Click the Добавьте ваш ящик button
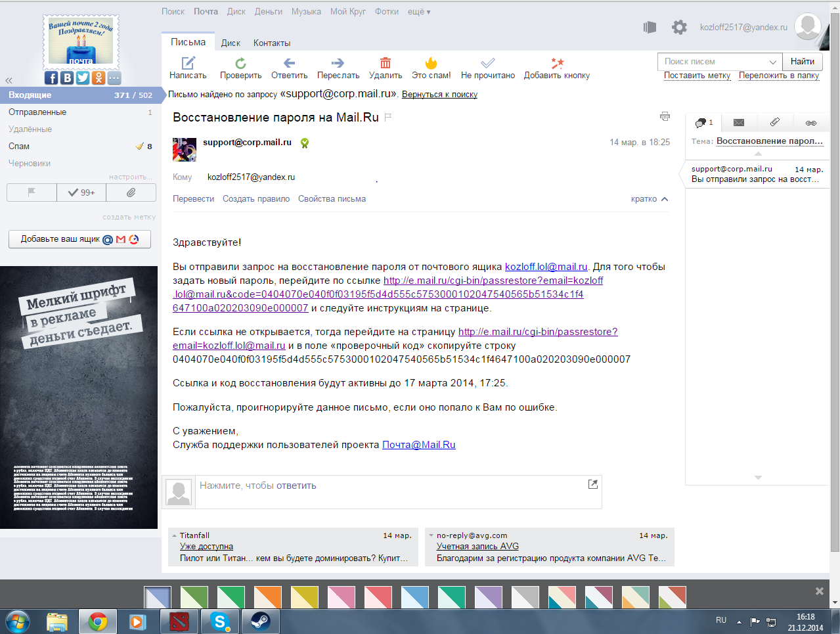Viewport: 840px width, 634px height. (x=79, y=239)
